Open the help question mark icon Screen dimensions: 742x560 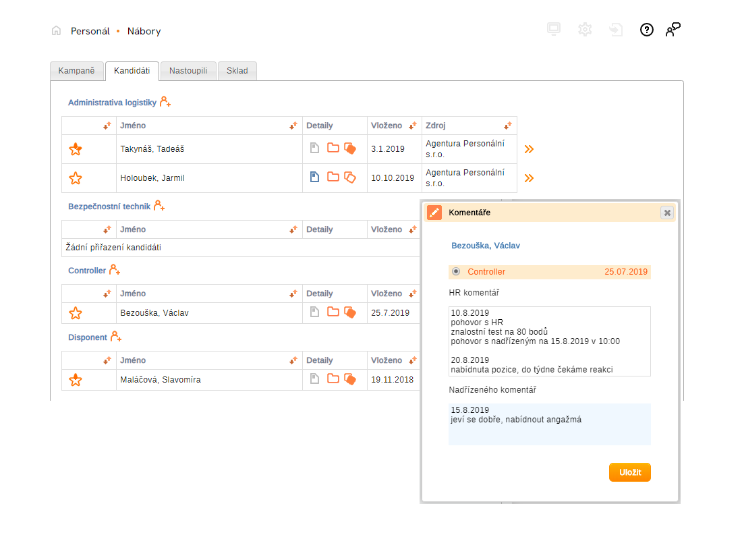point(647,30)
